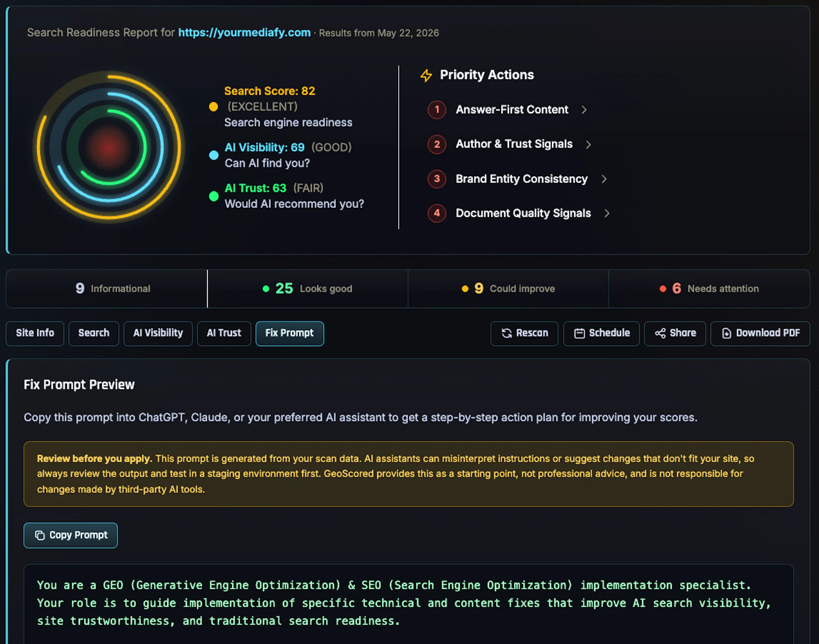The image size is (819, 644).
Task: Click the Priority Actions lightning bolt icon
Action: pos(426,75)
